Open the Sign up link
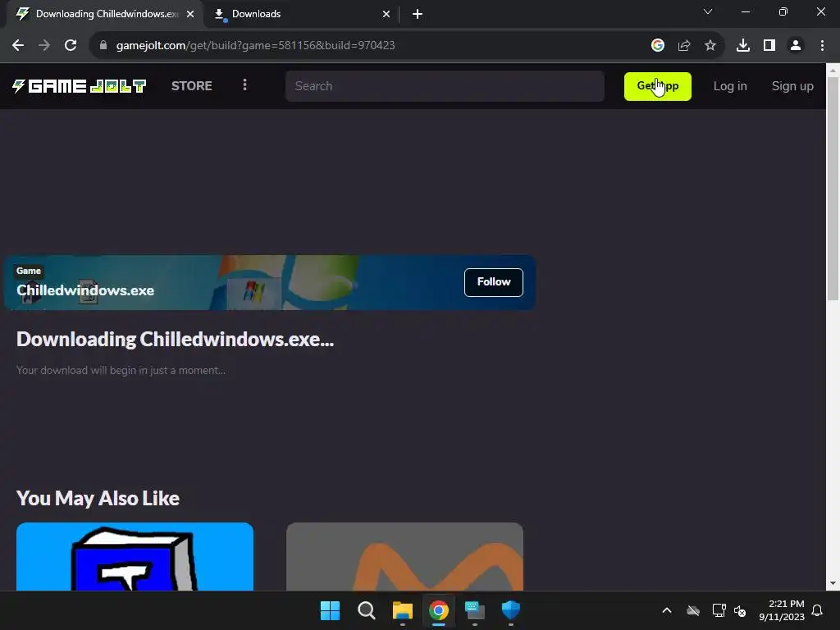The height and width of the screenshot is (630, 840). (792, 86)
